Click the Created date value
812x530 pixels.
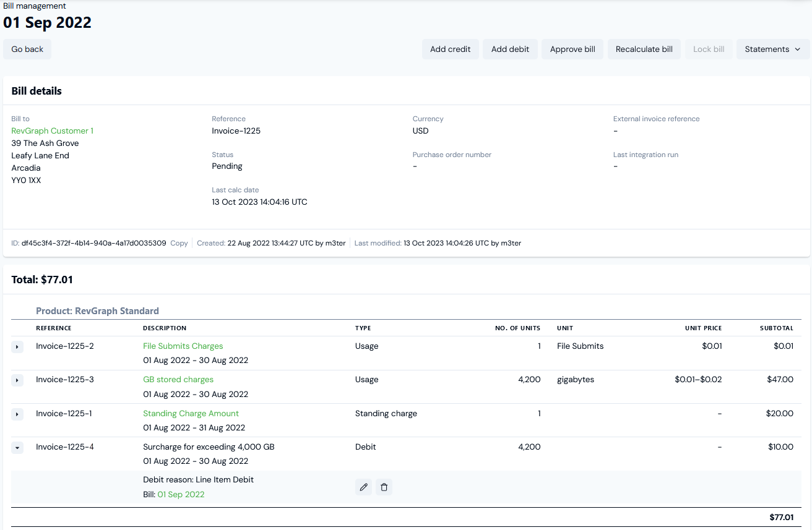click(x=287, y=243)
